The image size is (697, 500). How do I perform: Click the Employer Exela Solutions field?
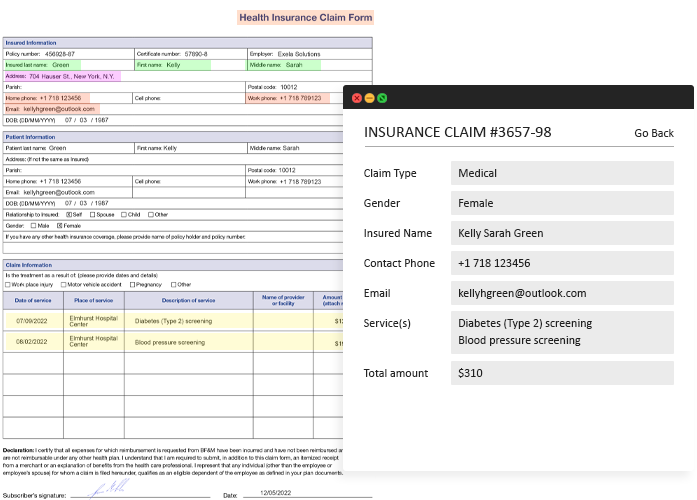[x=309, y=54]
